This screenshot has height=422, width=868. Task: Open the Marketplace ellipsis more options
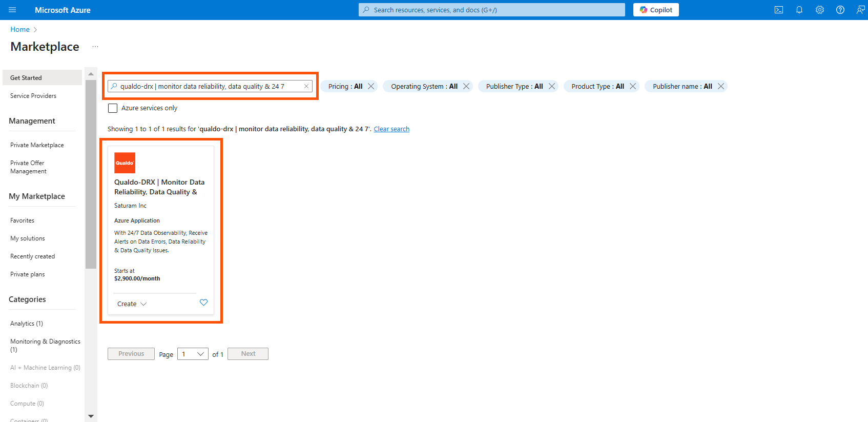click(x=95, y=47)
